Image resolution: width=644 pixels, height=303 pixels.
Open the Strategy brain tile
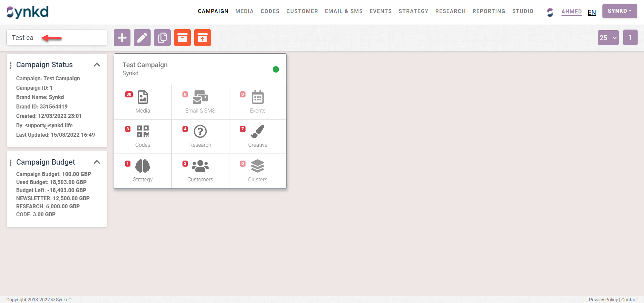tap(143, 171)
